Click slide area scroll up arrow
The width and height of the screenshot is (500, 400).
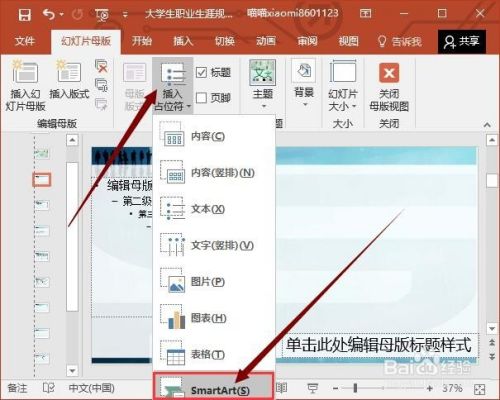pyautogui.click(x=492, y=140)
